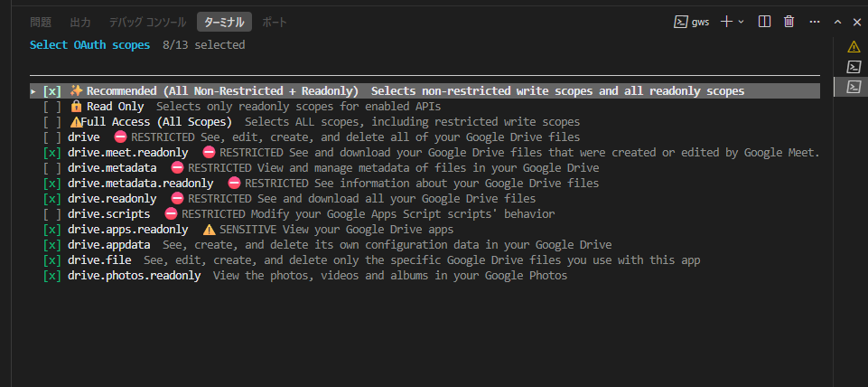
Task: Switch to the middle terminal in list
Action: click(x=853, y=66)
